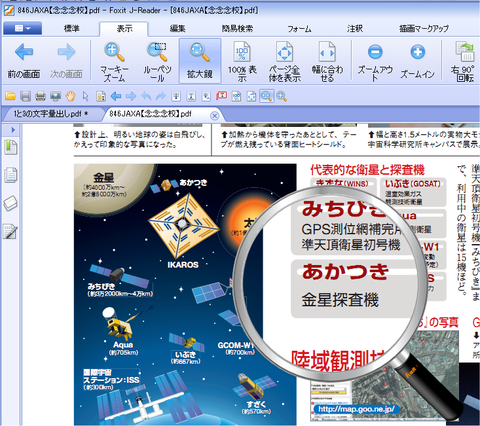
Task: Click the last magnifier icon in quick toolbar
Action: pos(282,96)
